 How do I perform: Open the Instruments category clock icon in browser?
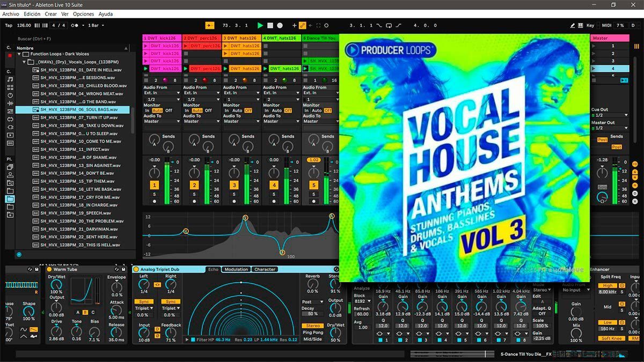(x=10, y=95)
